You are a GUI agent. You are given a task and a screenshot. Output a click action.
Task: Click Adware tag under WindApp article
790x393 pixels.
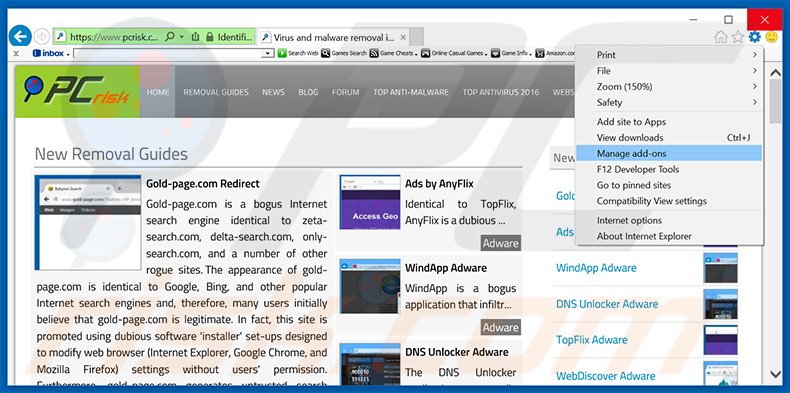pyautogui.click(x=500, y=328)
